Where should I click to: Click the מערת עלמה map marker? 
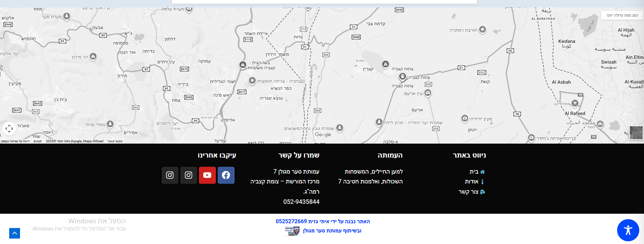(189, 9)
